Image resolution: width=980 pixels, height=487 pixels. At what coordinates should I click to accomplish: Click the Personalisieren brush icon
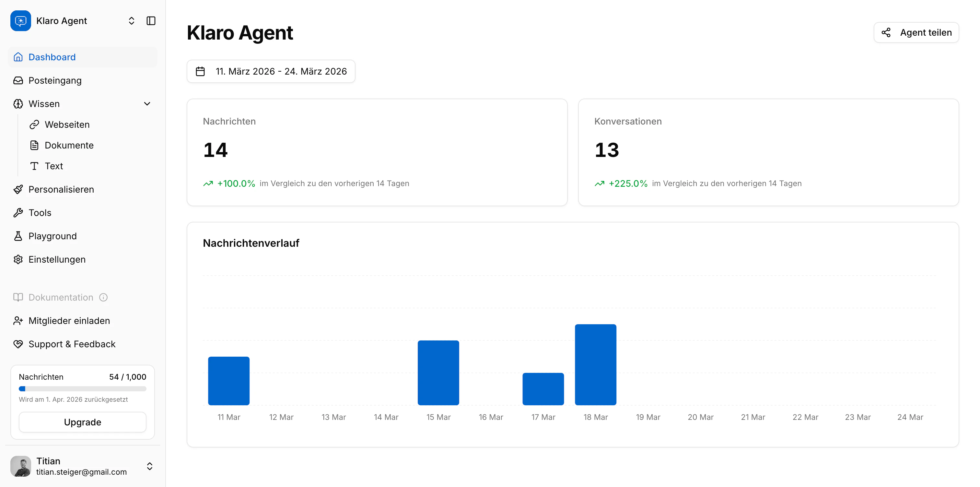pos(18,189)
